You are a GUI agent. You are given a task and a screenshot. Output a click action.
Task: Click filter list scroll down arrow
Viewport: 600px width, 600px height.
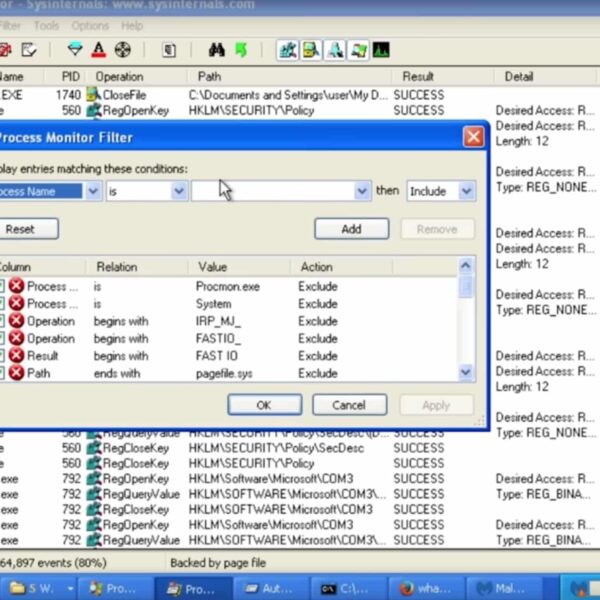coord(466,372)
